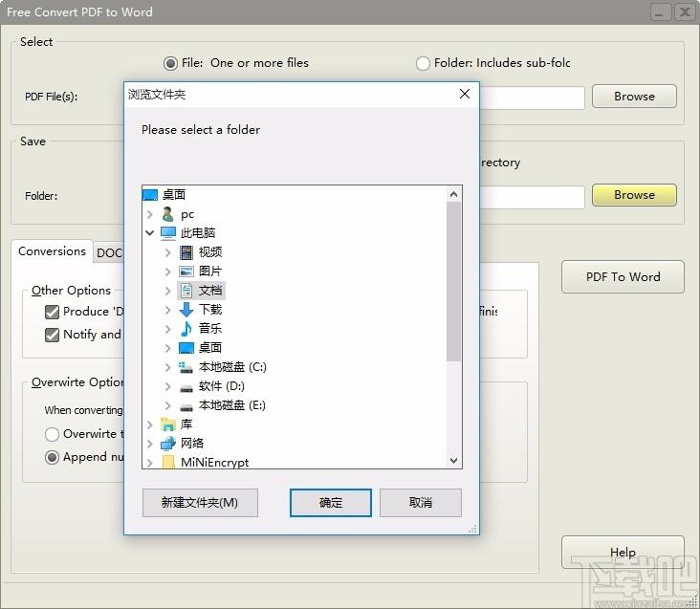Click the 下载 downloads arrow icon
This screenshot has height=609, width=700.
coord(186,309)
